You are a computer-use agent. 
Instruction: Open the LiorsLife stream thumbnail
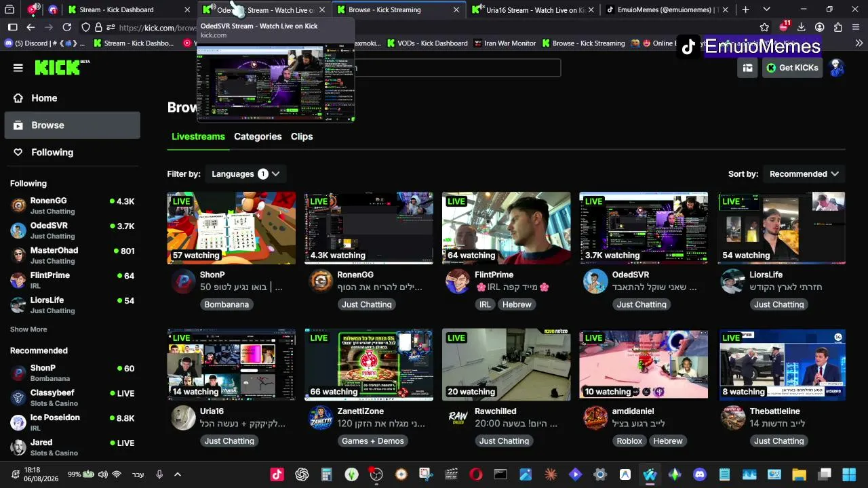[781, 228]
